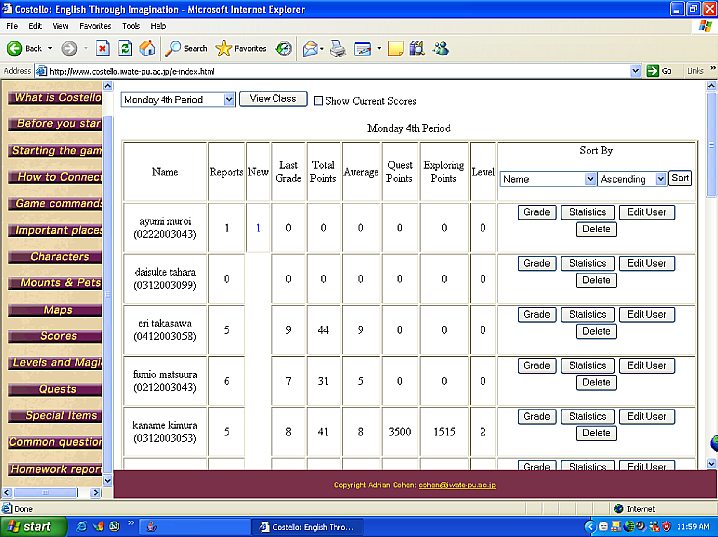Image resolution: width=718 pixels, height=537 pixels.
Task: Open the copyright email address link
Action: point(457,485)
